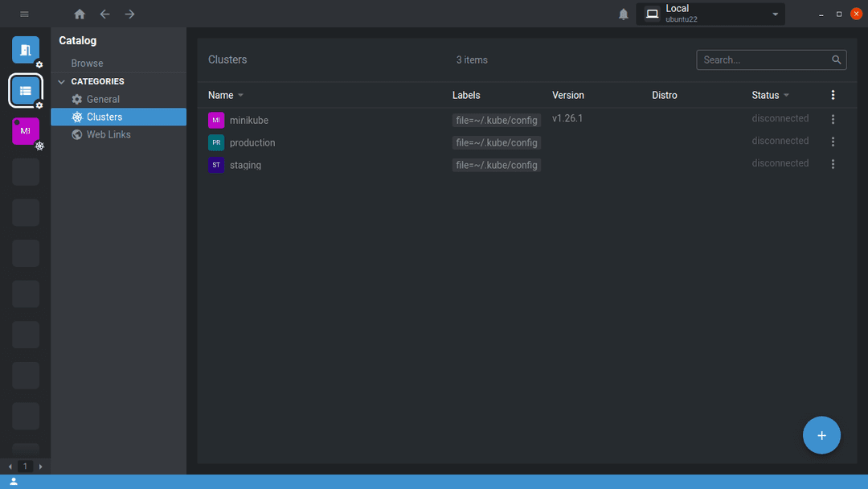Click the Home navigation icon

point(79,14)
